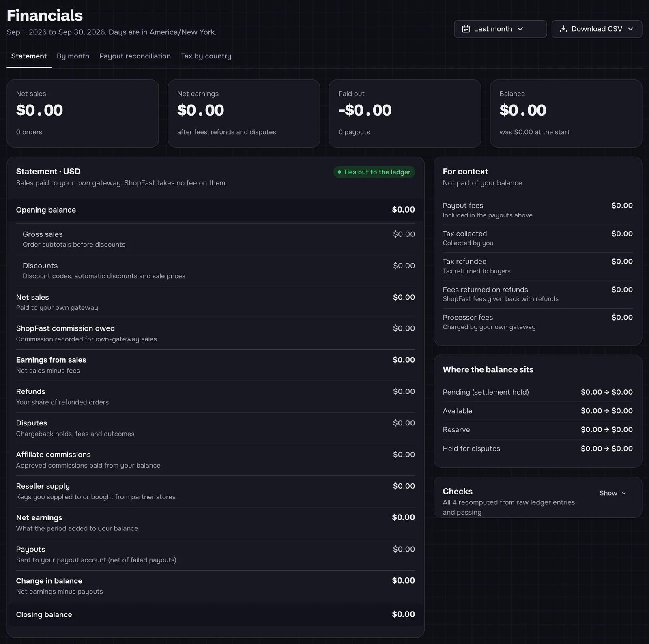Select the Tax collected context row
The height and width of the screenshot is (644, 649).
pyautogui.click(x=537, y=238)
